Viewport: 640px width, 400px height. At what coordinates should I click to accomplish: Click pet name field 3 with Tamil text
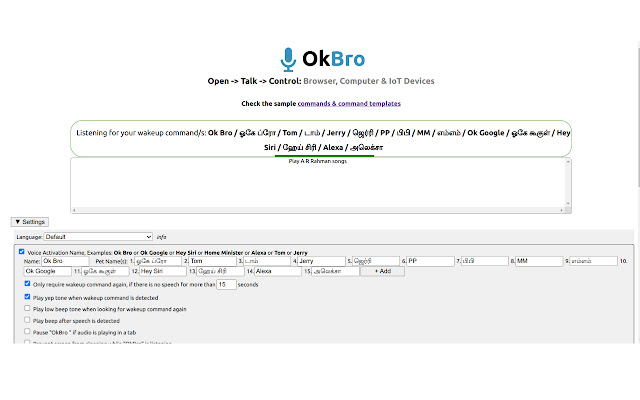click(x=267, y=261)
